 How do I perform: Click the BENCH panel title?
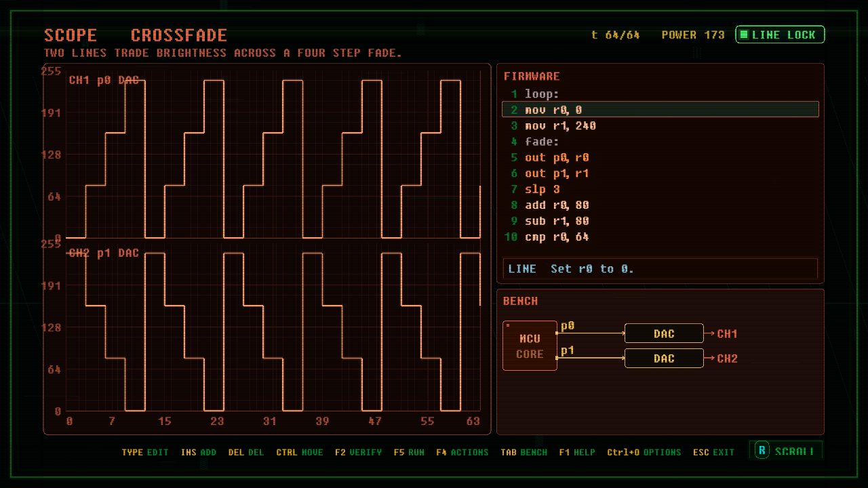pyautogui.click(x=520, y=302)
